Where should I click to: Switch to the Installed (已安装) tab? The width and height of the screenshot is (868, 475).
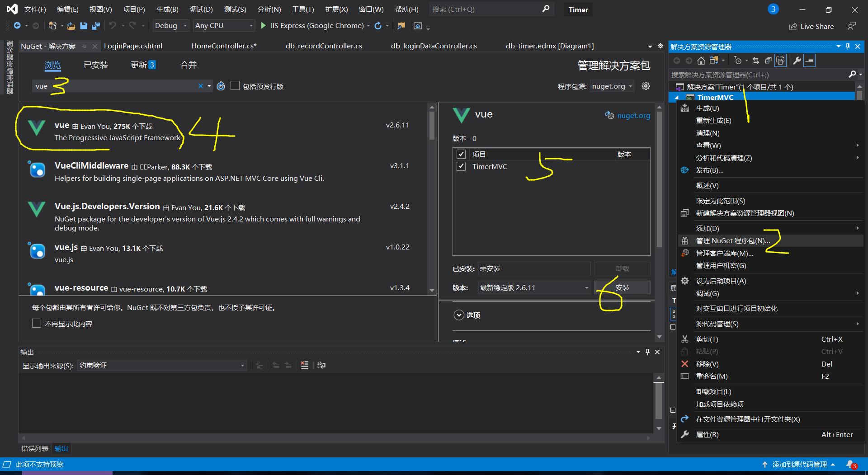[x=96, y=65]
